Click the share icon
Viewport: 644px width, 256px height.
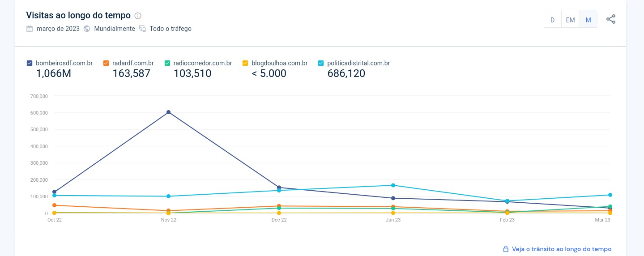611,19
